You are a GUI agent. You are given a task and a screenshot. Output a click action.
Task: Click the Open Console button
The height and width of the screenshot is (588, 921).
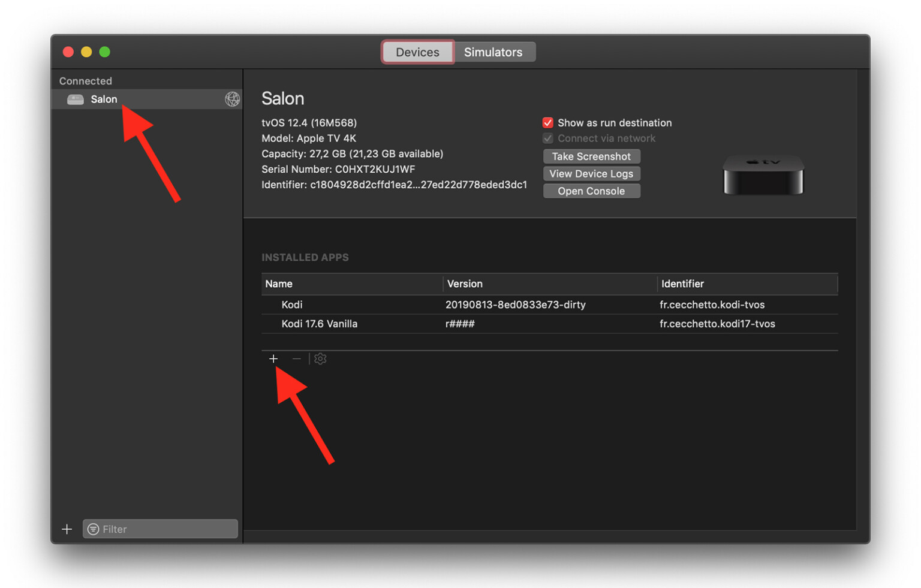591,191
